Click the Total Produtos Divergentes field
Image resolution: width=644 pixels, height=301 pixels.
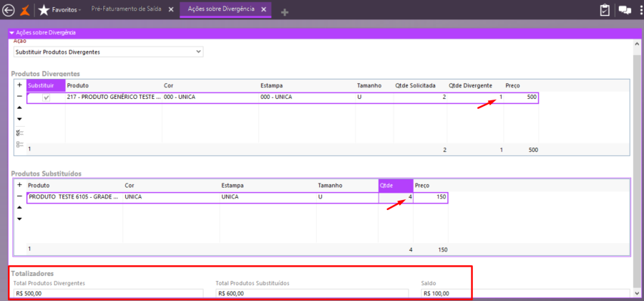109,293
